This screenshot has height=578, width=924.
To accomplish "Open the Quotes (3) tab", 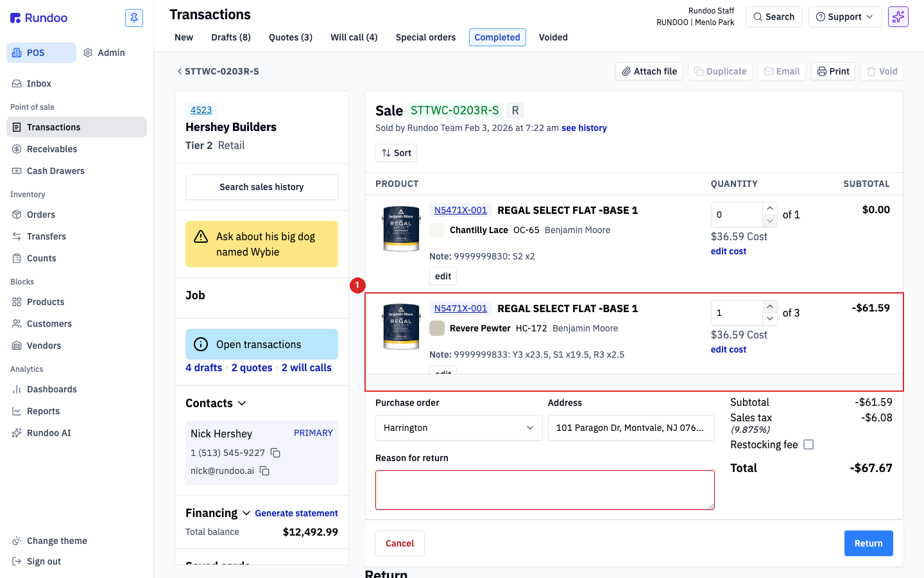I will point(291,37).
